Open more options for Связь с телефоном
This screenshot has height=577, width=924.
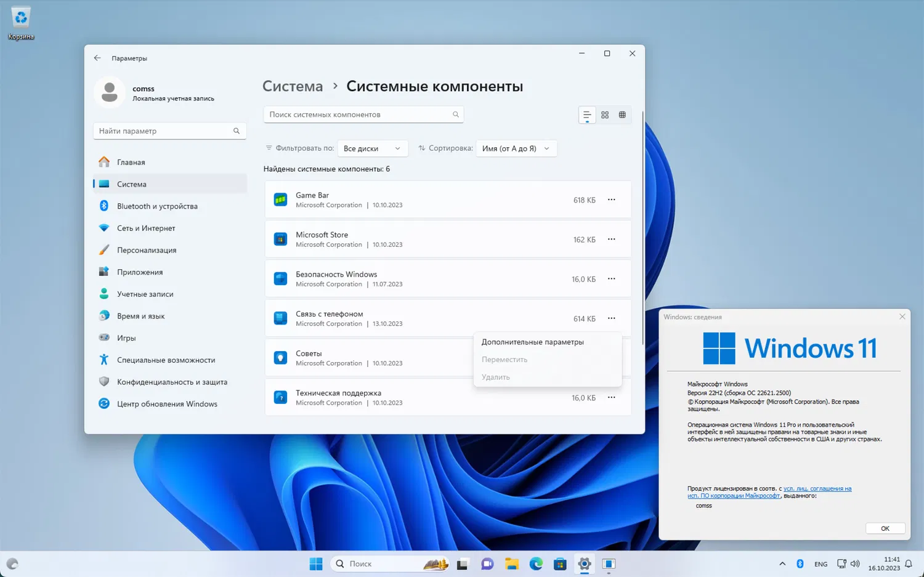tap(611, 318)
